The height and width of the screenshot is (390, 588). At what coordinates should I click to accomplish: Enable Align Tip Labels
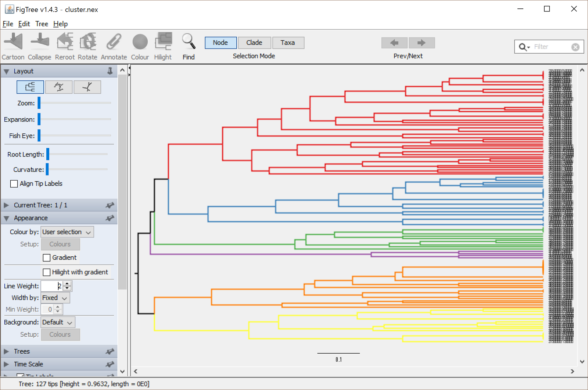point(14,184)
